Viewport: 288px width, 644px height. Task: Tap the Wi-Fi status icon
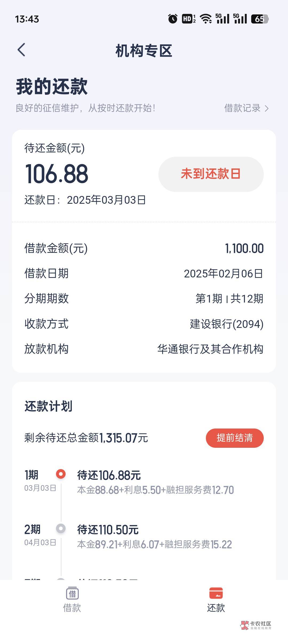[206, 19]
